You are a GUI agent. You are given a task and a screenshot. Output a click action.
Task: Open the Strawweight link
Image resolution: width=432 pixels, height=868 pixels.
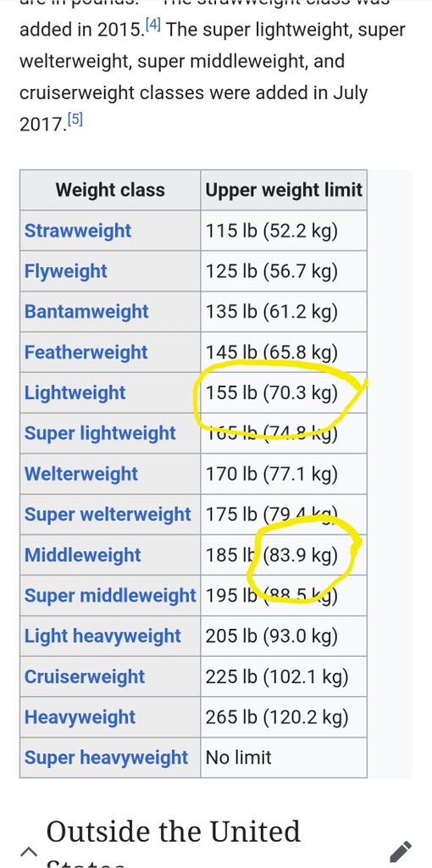[78, 231]
